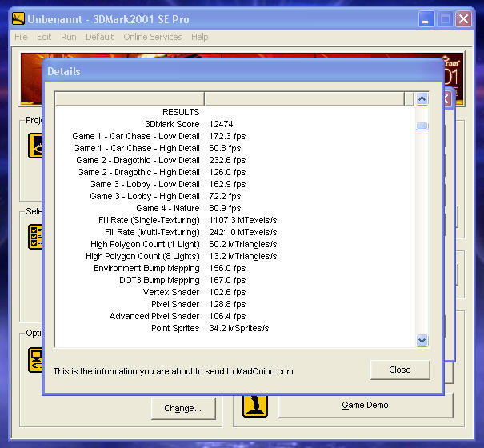Select Game 1 - Car Chase - High Detail row

coord(235,148)
